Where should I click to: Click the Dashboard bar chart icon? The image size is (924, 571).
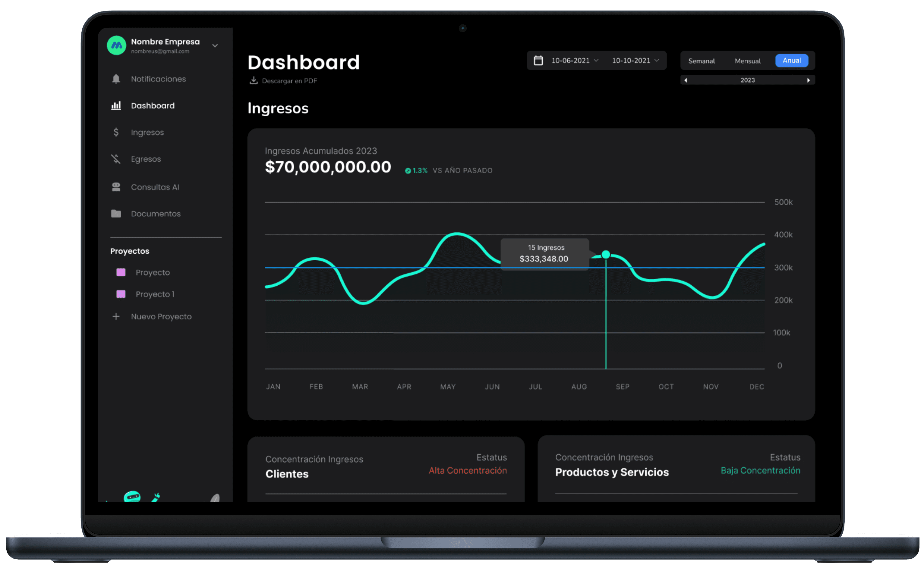116,105
